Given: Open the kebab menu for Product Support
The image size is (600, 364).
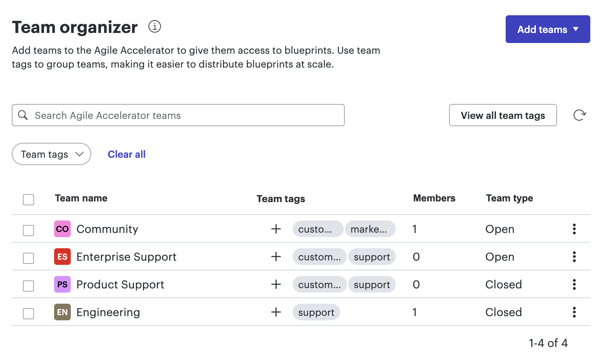Looking at the screenshot, I should point(574,284).
